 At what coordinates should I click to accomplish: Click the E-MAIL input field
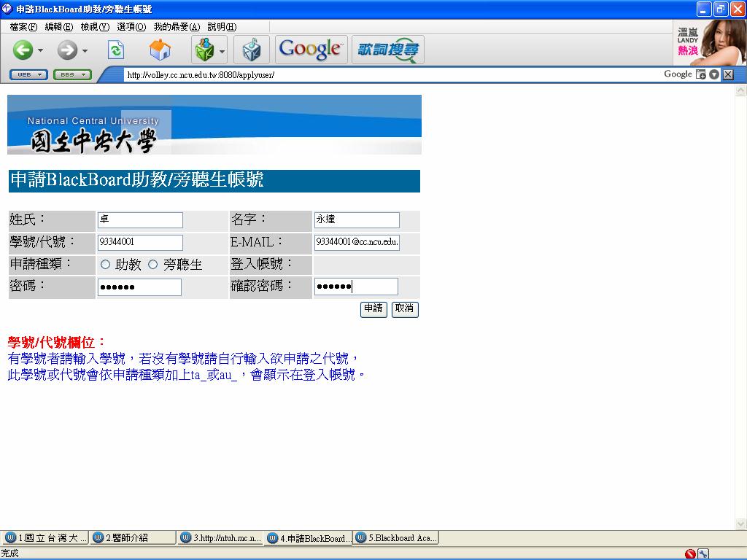coord(357,242)
